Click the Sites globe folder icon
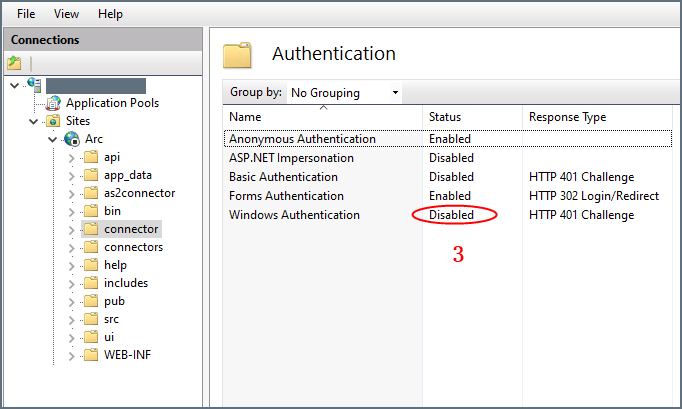This screenshot has height=409, width=682. click(x=53, y=121)
